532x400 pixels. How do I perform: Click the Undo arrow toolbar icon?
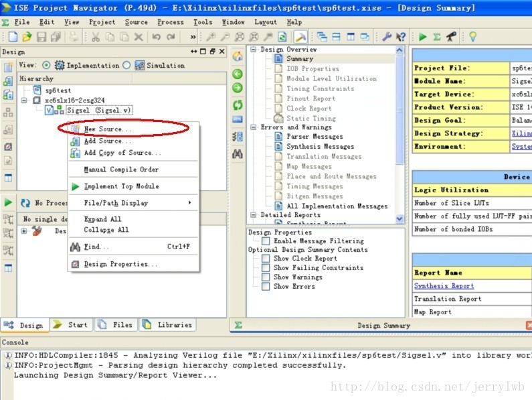tap(156, 37)
